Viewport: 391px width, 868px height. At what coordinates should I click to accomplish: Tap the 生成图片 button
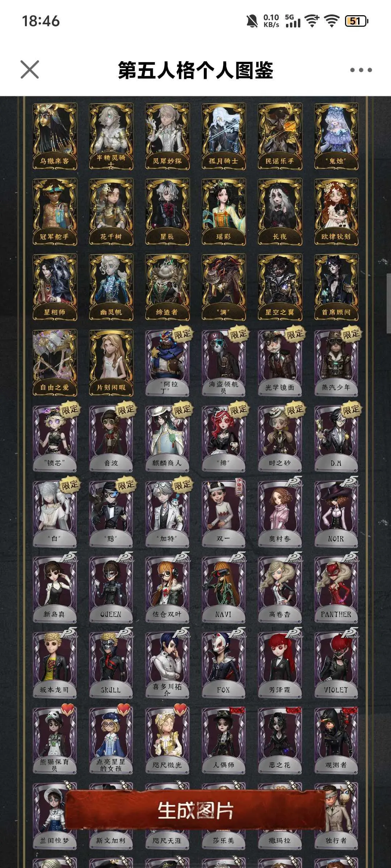195,810
